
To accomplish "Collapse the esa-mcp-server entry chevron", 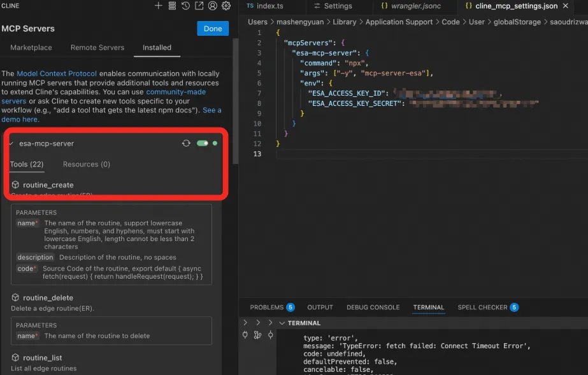I will (x=11, y=143).
